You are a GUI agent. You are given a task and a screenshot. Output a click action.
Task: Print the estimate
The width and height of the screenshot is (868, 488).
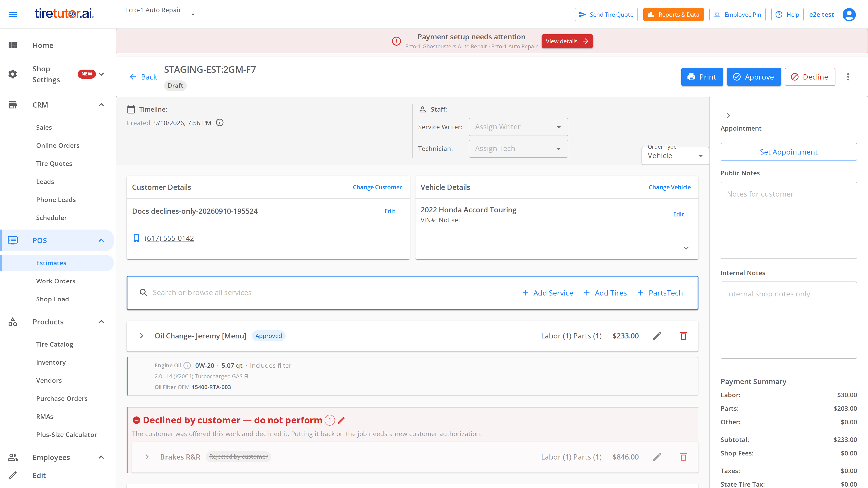(x=702, y=77)
